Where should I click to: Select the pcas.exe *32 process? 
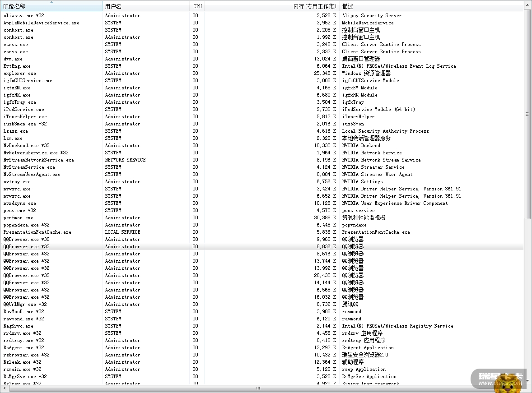point(262,211)
